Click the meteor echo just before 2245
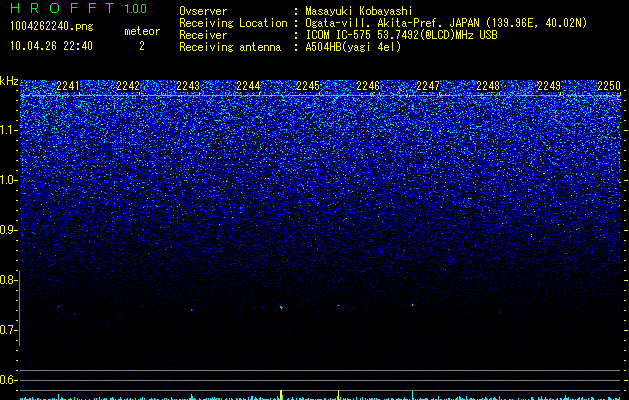This screenshot has height=400, width=629. pos(281,308)
